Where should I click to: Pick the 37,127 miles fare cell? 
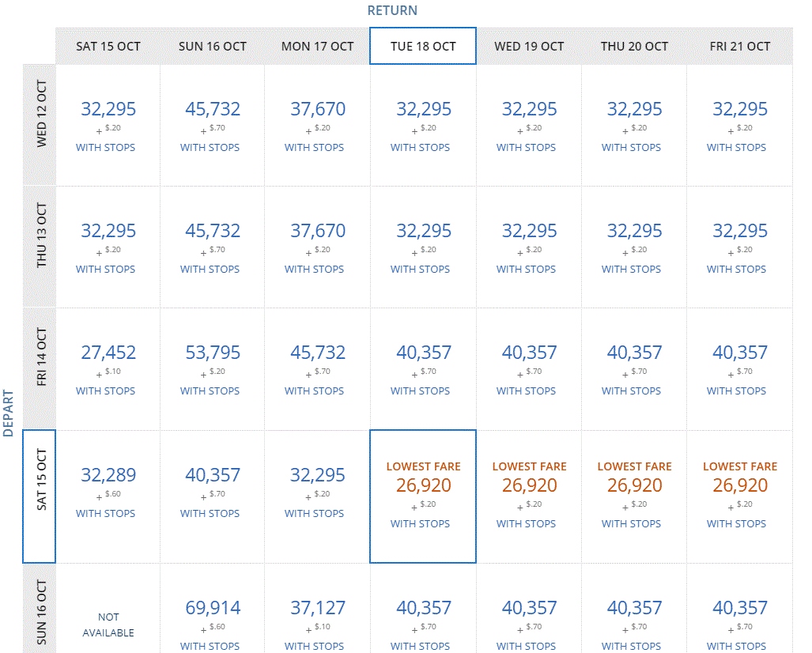point(317,608)
